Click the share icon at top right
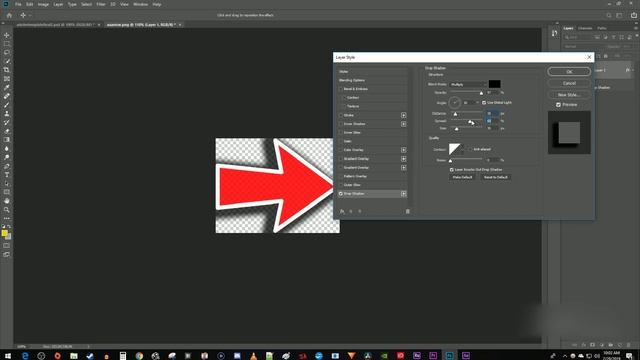 tap(634, 15)
